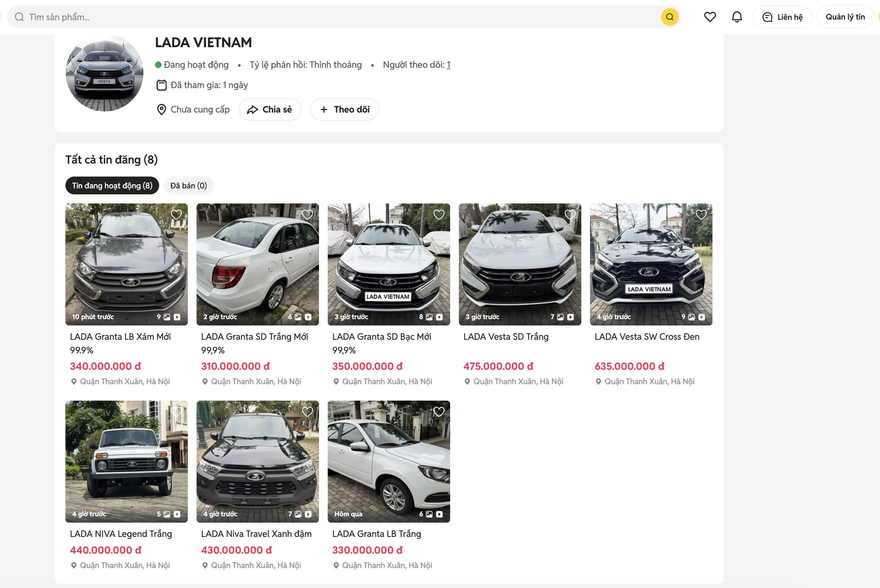Select the Tin đang hoạt động (8) tab

click(112, 186)
